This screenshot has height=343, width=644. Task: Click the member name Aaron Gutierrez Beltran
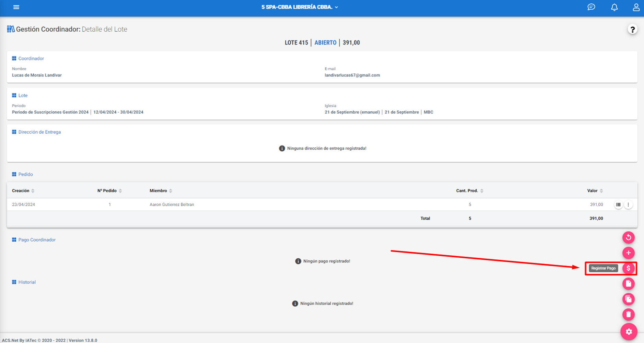pos(172,205)
